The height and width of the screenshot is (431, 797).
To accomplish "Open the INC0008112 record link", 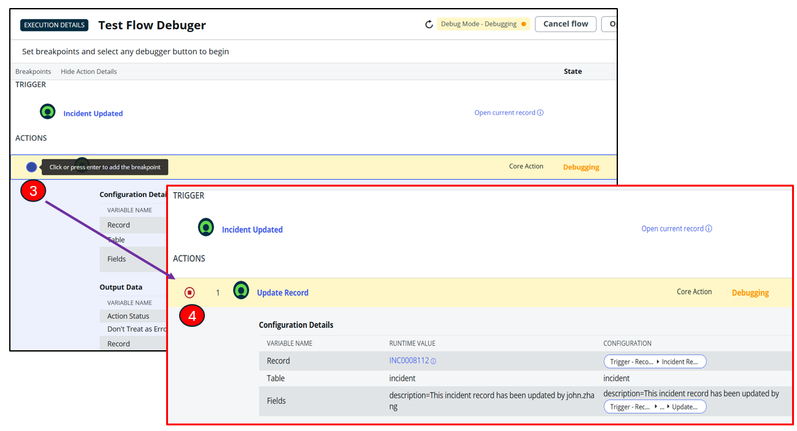I will tap(408, 361).
